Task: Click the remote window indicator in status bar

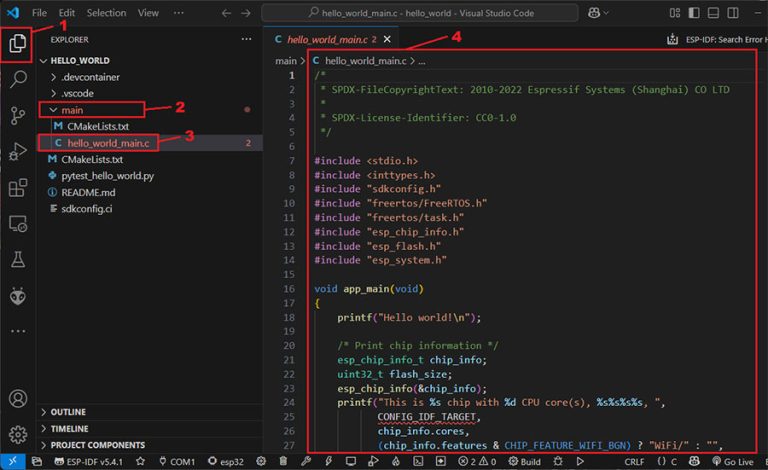Action: (x=13, y=461)
